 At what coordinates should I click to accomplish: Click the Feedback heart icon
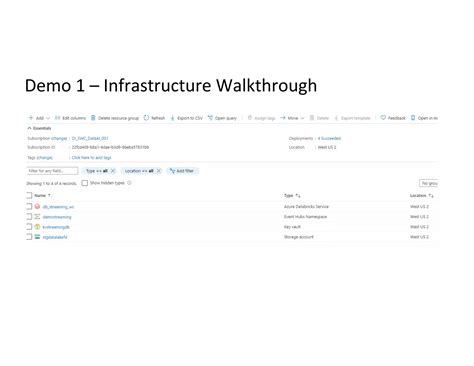pyautogui.click(x=383, y=118)
